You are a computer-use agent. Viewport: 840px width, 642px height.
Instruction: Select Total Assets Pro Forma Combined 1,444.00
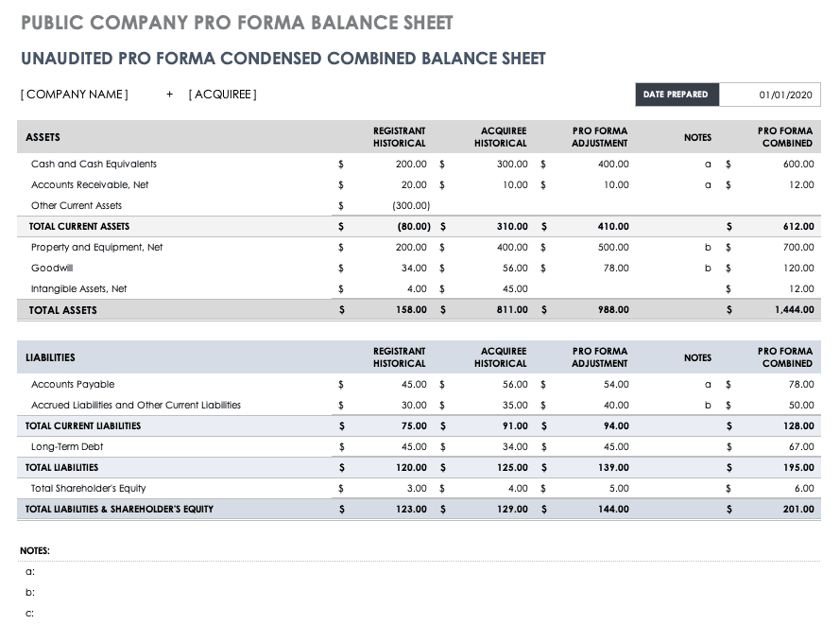tap(794, 310)
